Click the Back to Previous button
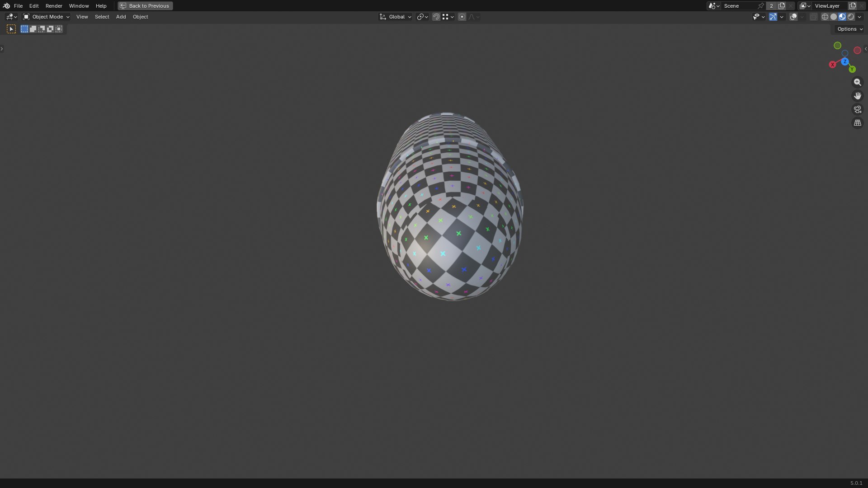Viewport: 868px width, 488px height. coord(145,6)
